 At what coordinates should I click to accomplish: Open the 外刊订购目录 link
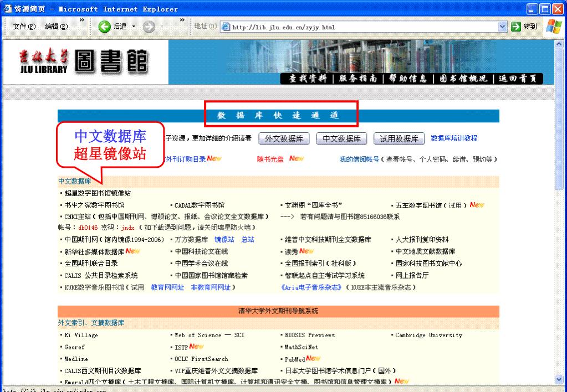click(186, 159)
